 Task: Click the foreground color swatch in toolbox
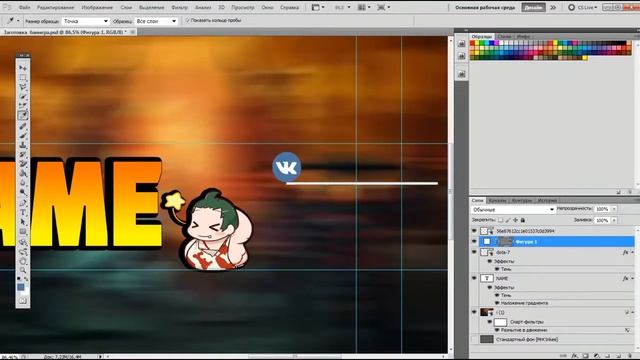click(21, 287)
